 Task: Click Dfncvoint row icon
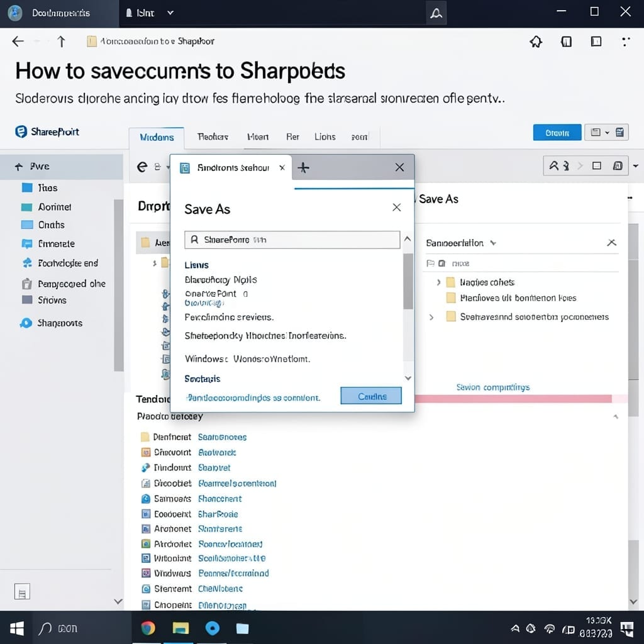tap(145, 452)
